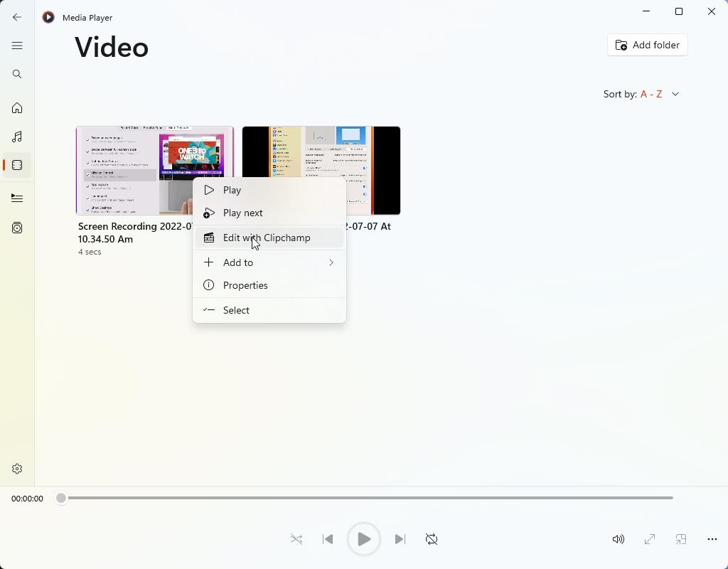Click the '4 secs' duration label
This screenshot has height=569, width=728.
pos(90,252)
